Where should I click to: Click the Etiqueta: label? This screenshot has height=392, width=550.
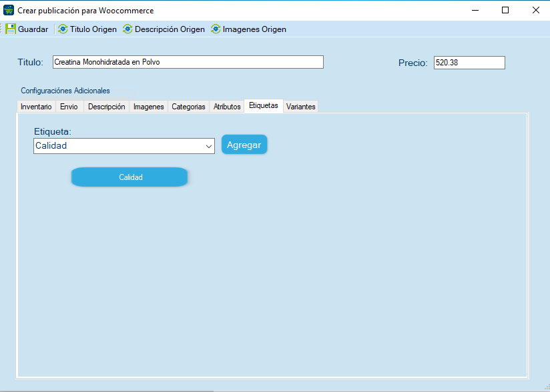click(53, 132)
